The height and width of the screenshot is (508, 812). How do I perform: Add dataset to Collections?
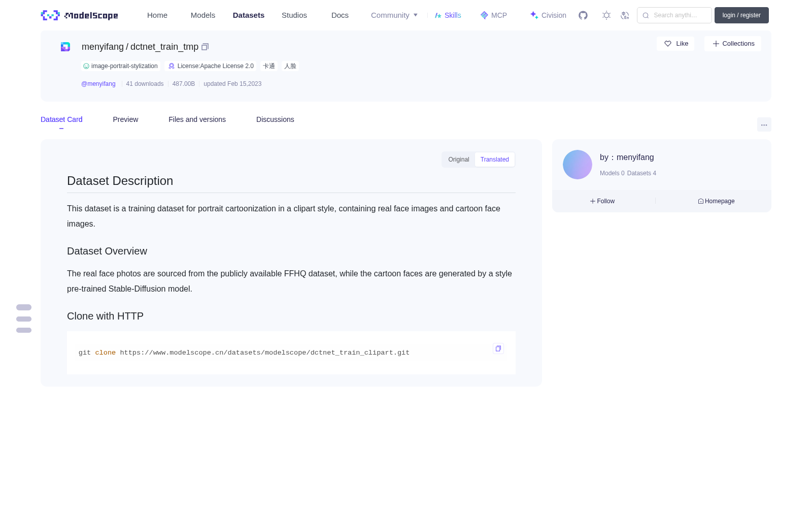click(733, 44)
